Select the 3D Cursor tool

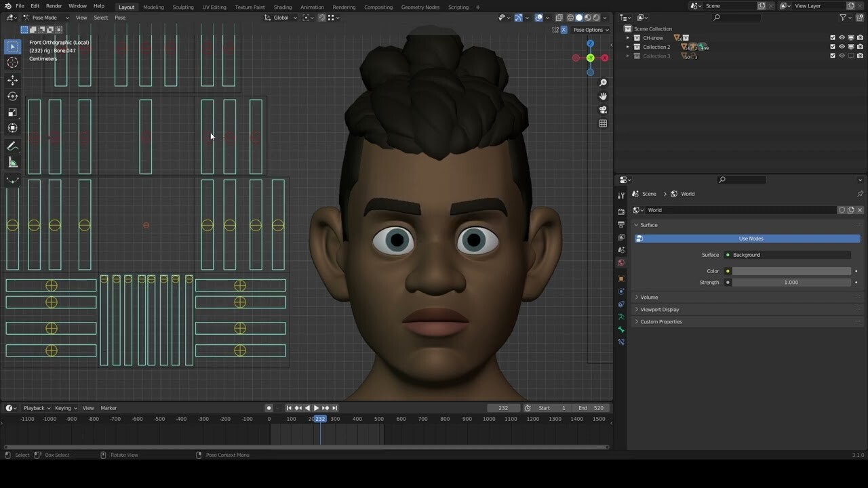(12, 63)
